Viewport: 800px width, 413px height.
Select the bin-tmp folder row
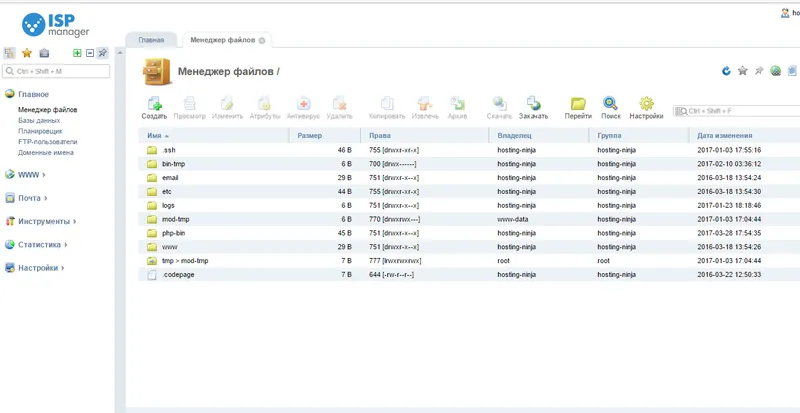(469, 164)
